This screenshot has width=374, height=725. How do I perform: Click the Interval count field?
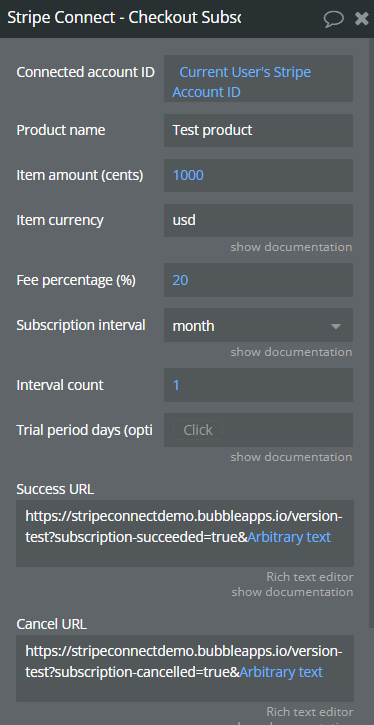coord(258,385)
